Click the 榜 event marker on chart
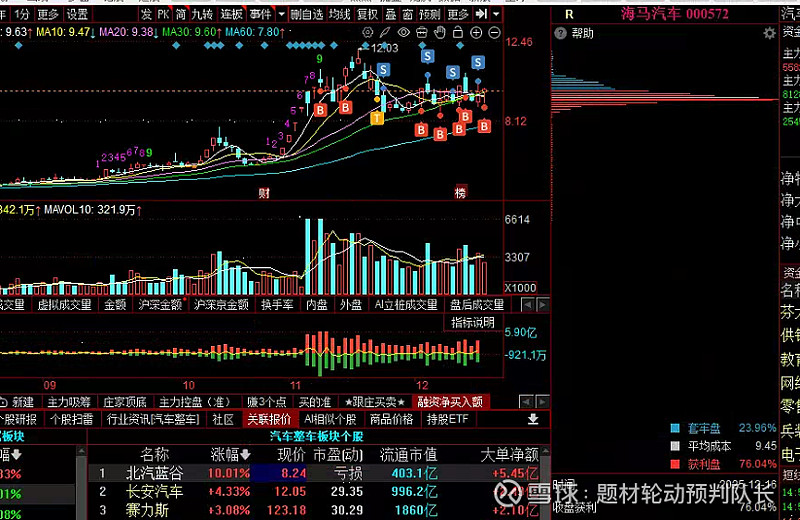The height and width of the screenshot is (520, 800). coord(460,192)
